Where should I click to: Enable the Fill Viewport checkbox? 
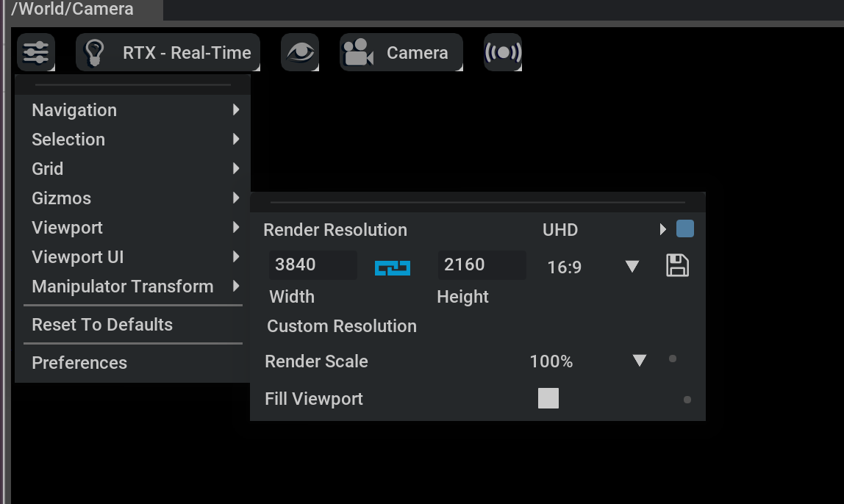click(x=548, y=398)
